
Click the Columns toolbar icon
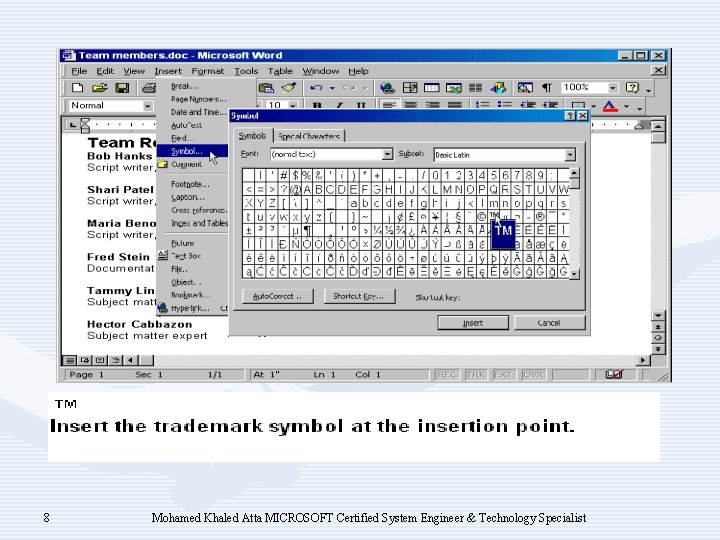pos(475,88)
